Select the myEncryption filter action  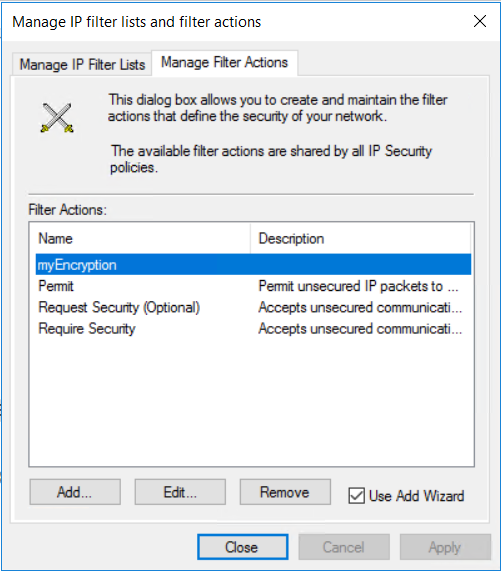pos(253,265)
